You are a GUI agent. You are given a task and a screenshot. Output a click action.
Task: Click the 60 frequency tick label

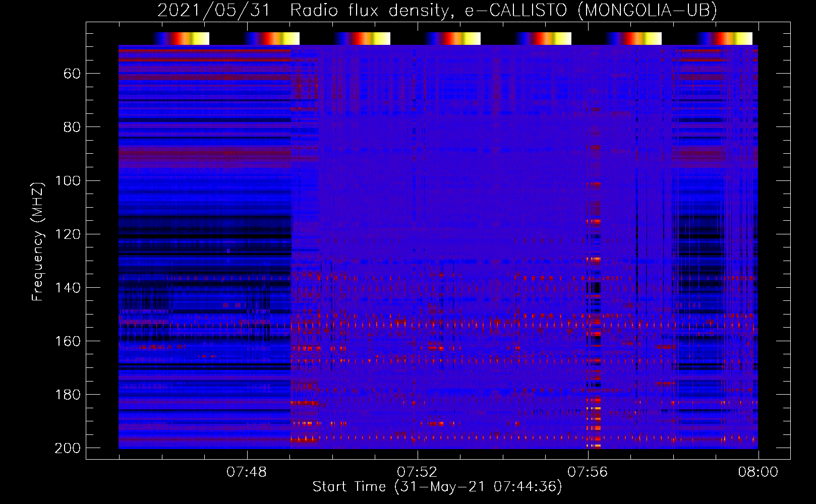coord(72,74)
